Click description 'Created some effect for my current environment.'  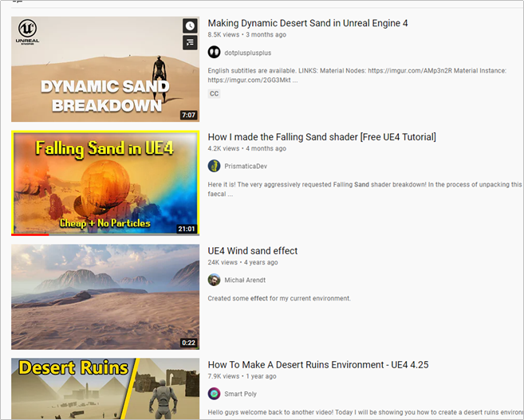(x=279, y=299)
